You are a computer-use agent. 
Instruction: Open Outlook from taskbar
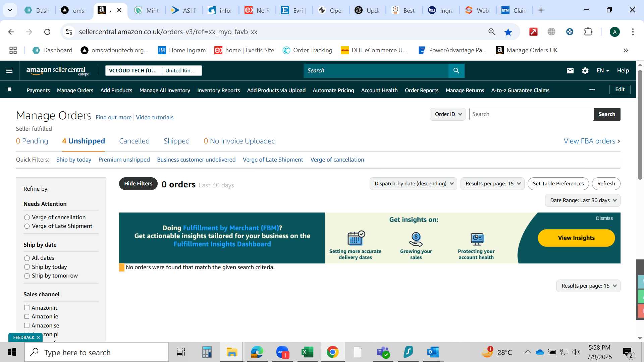click(x=433, y=352)
